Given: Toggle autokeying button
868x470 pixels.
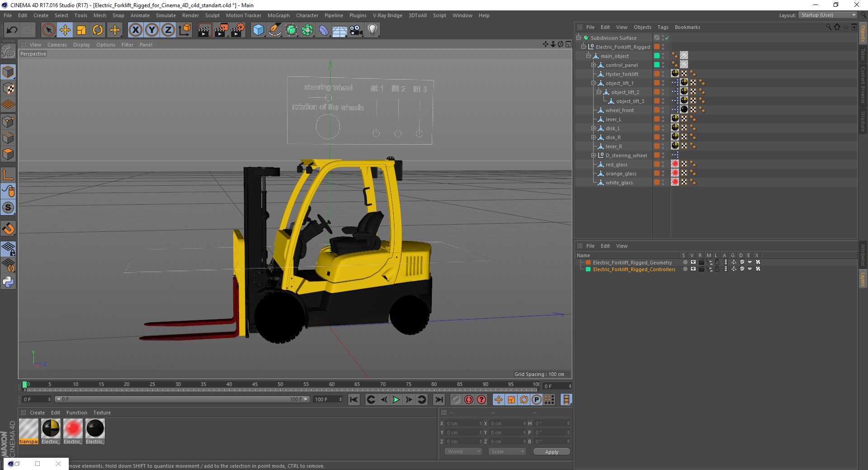Looking at the screenshot, I should [469, 399].
